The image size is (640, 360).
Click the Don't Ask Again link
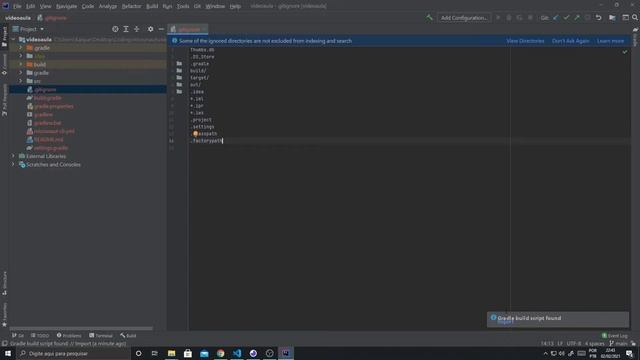571,41
